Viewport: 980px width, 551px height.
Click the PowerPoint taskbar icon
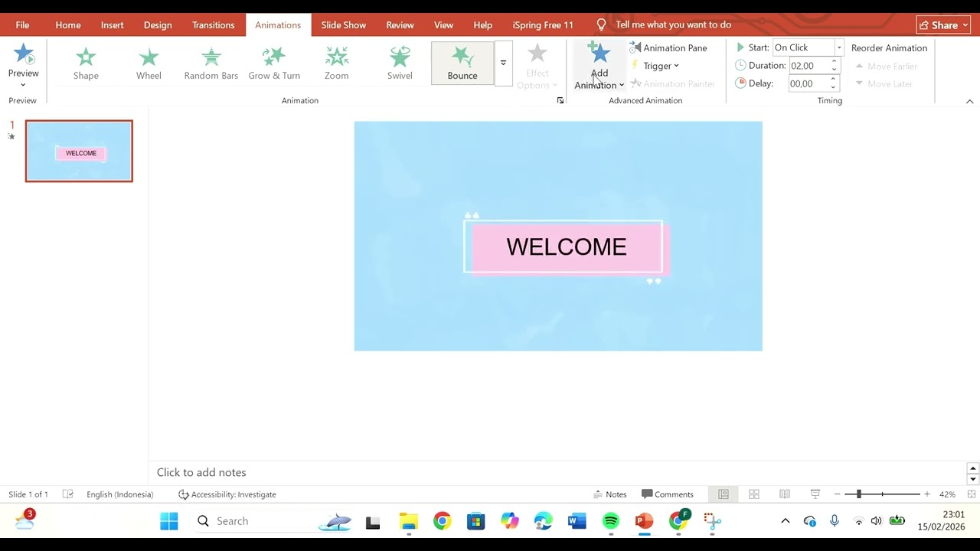coord(645,521)
